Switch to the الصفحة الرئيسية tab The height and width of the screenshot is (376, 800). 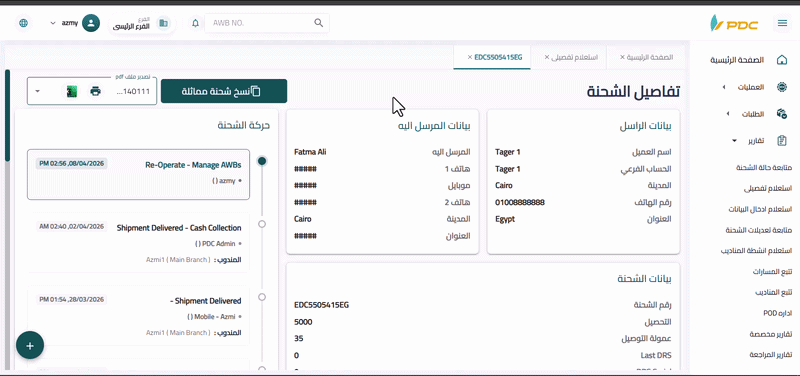click(649, 57)
